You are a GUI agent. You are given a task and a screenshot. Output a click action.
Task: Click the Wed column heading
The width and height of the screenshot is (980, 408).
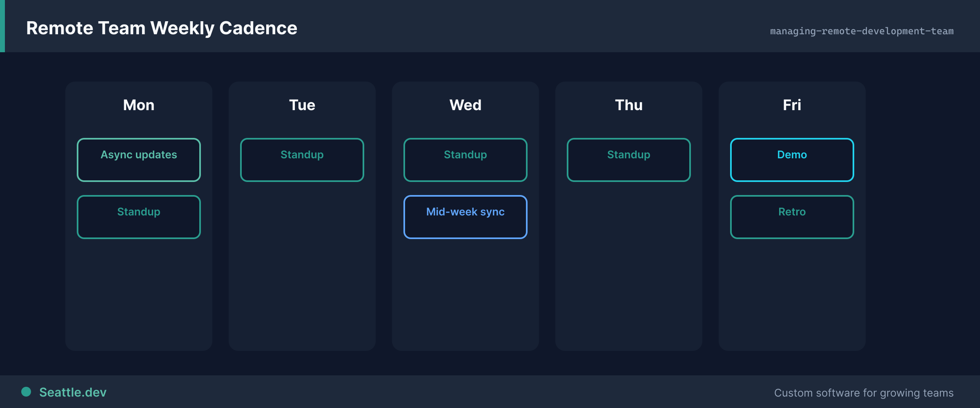465,105
